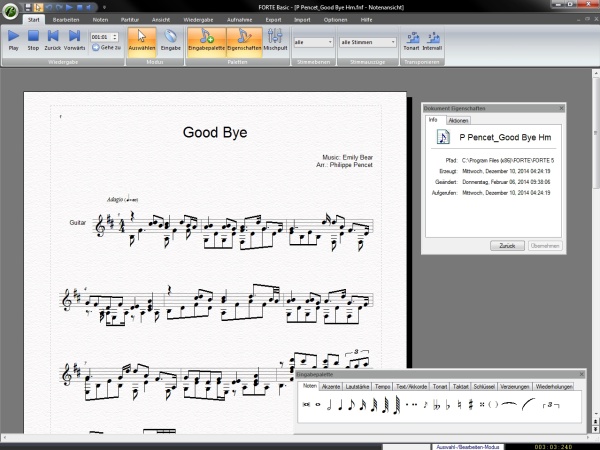Select the triplet bracket in palette
The width and height of the screenshot is (600, 450).
[x=551, y=405]
